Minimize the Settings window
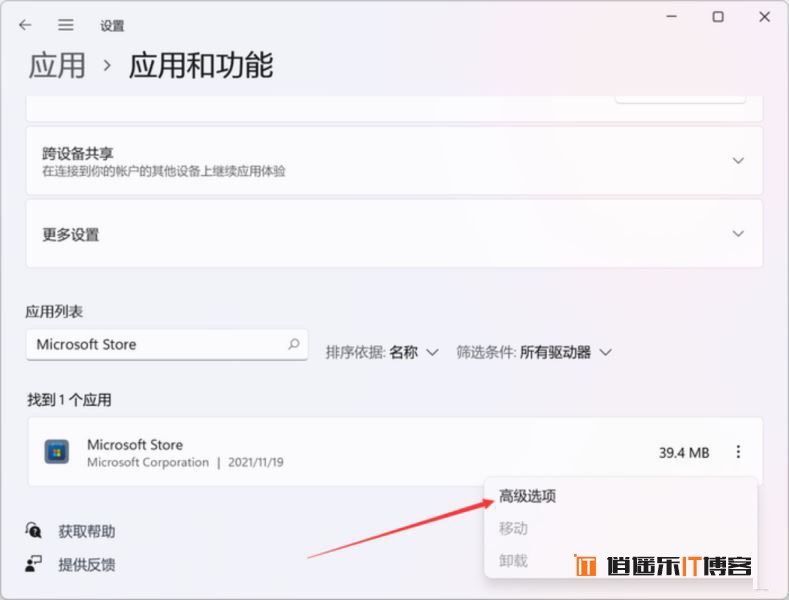 (x=671, y=17)
